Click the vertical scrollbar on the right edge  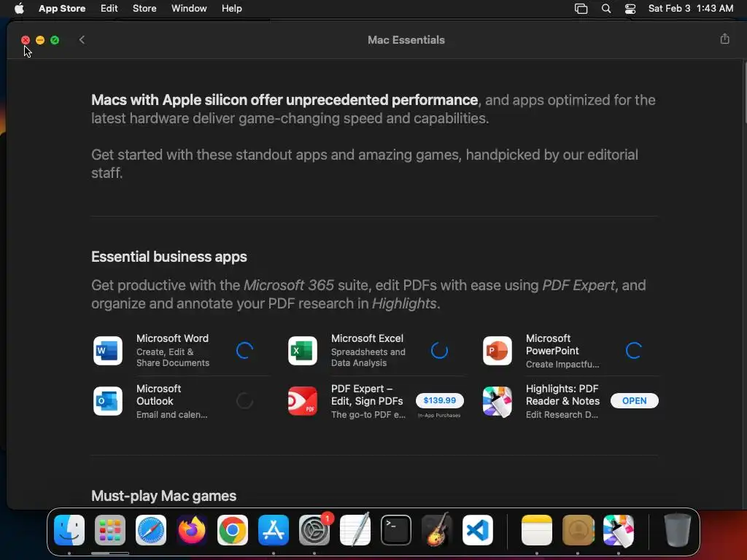tap(745, 93)
